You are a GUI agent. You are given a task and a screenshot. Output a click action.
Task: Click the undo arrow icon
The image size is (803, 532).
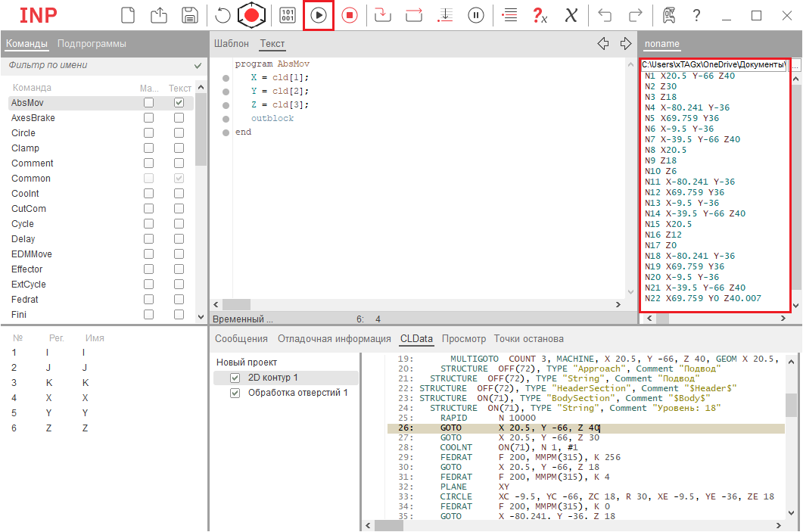click(x=605, y=15)
